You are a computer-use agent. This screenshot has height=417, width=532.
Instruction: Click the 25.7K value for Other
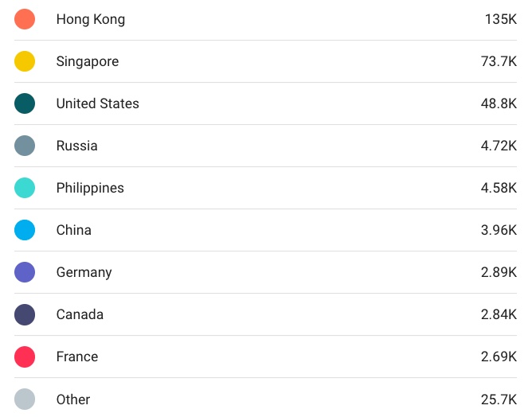pyautogui.click(x=499, y=399)
